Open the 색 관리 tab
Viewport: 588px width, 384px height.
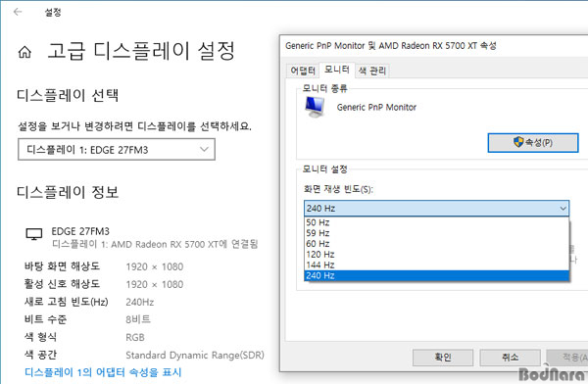point(372,71)
